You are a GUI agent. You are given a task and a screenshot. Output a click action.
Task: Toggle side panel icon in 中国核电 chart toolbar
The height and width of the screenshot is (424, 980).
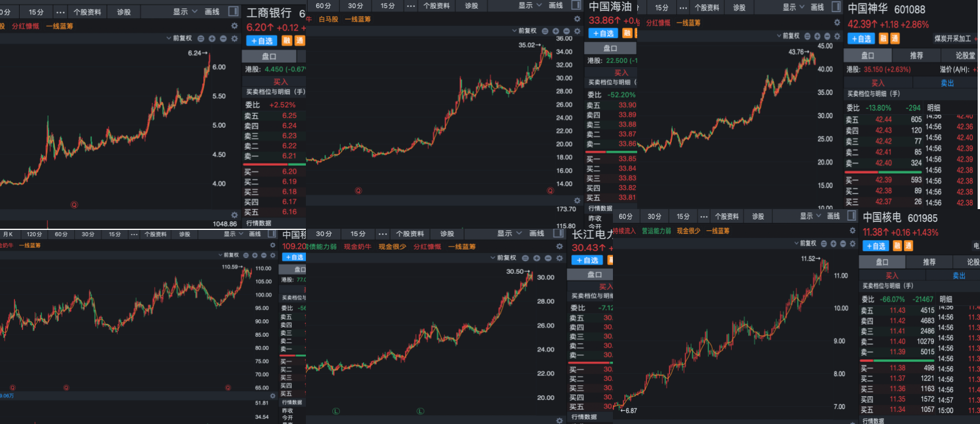[x=852, y=216]
